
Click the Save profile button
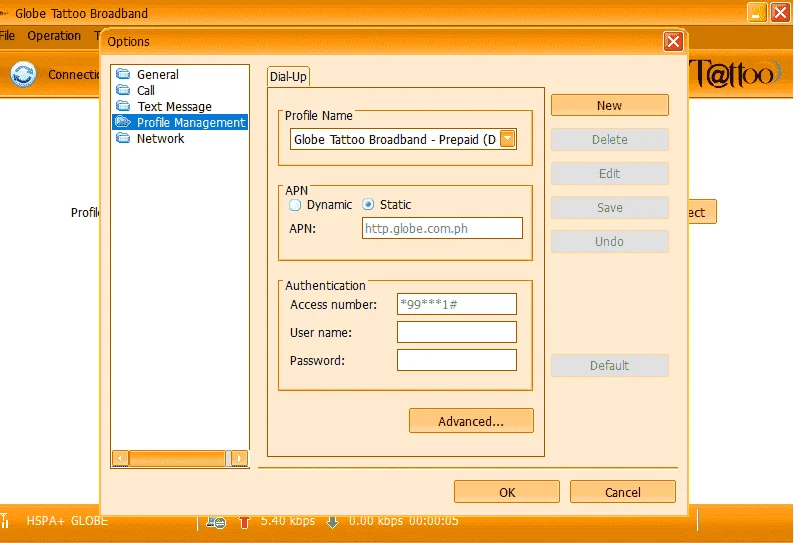click(x=610, y=207)
